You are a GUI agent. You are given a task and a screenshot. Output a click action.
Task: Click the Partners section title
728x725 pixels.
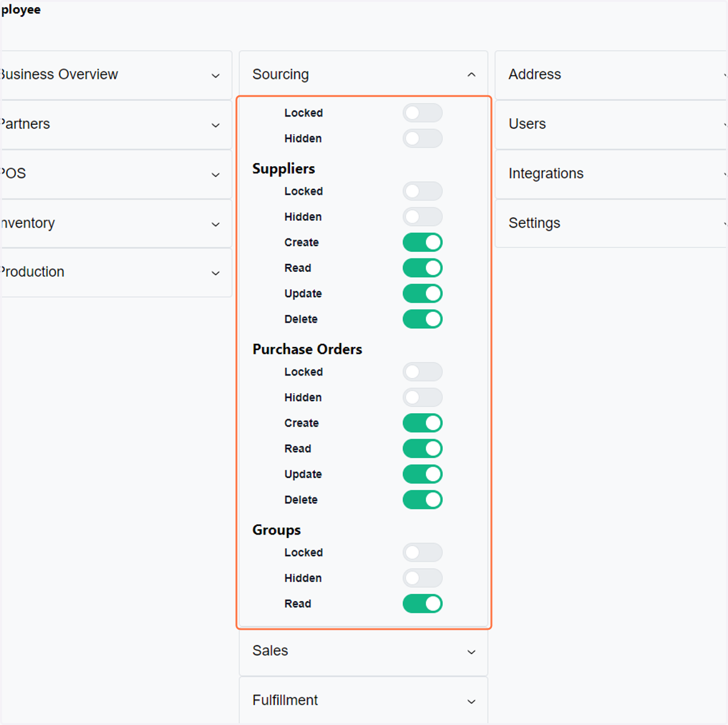pos(25,124)
